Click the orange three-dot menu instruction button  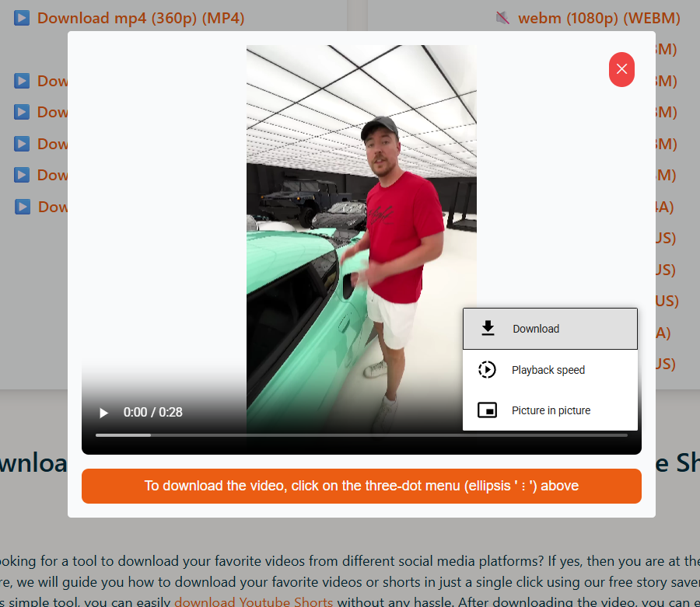point(361,486)
